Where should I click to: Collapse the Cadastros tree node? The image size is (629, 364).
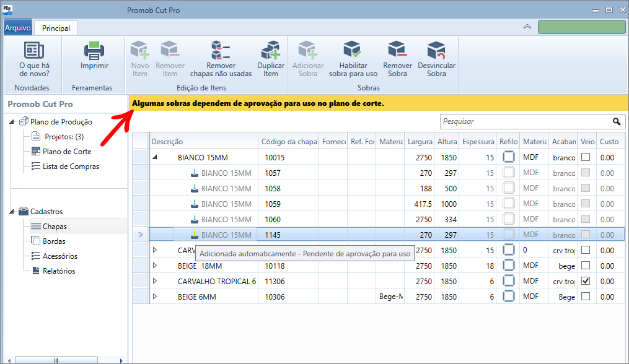pos(12,211)
